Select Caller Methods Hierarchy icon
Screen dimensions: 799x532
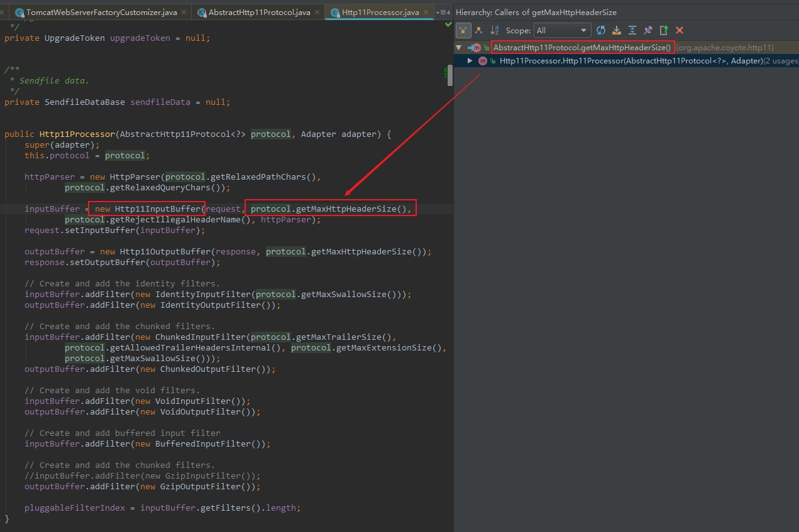[x=463, y=30]
